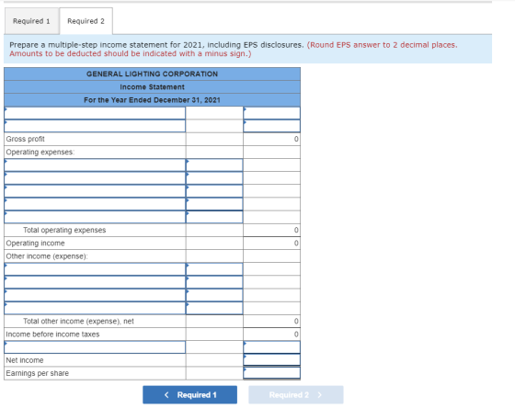Open second label dropdown directly above Gross profit

tap(95, 126)
